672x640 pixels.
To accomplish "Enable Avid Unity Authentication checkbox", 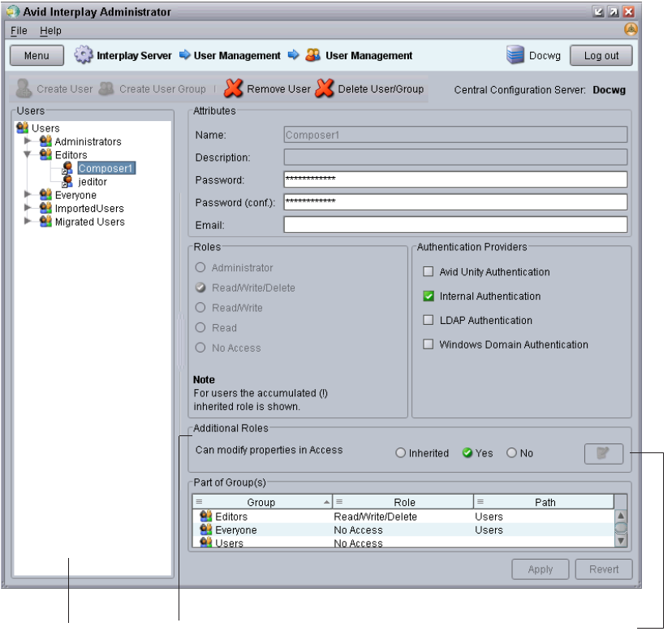I will pyautogui.click(x=429, y=271).
